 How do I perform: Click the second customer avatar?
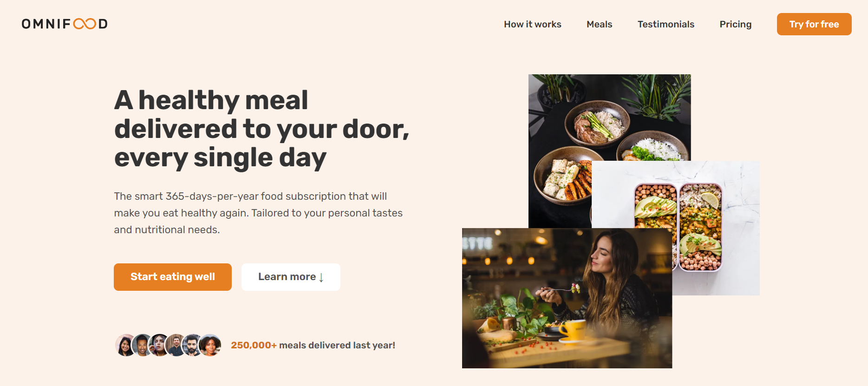click(143, 345)
